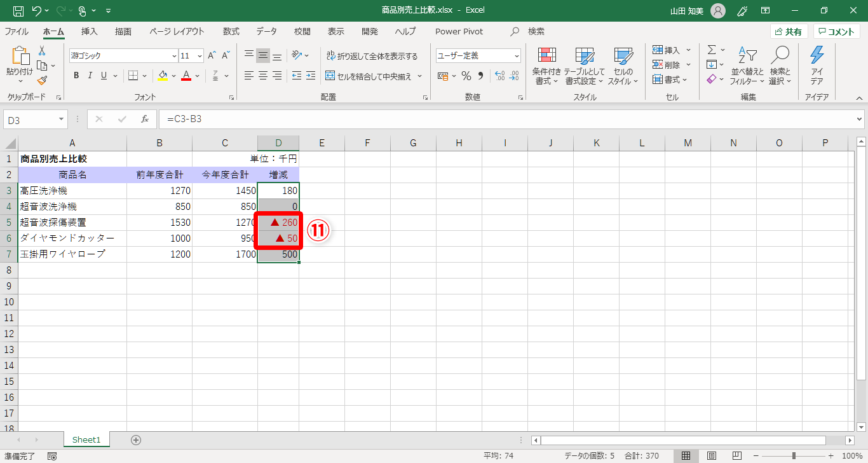Viewport: 868px width, 463px height.
Task: Click the Save icon in title bar
Action: 18,10
